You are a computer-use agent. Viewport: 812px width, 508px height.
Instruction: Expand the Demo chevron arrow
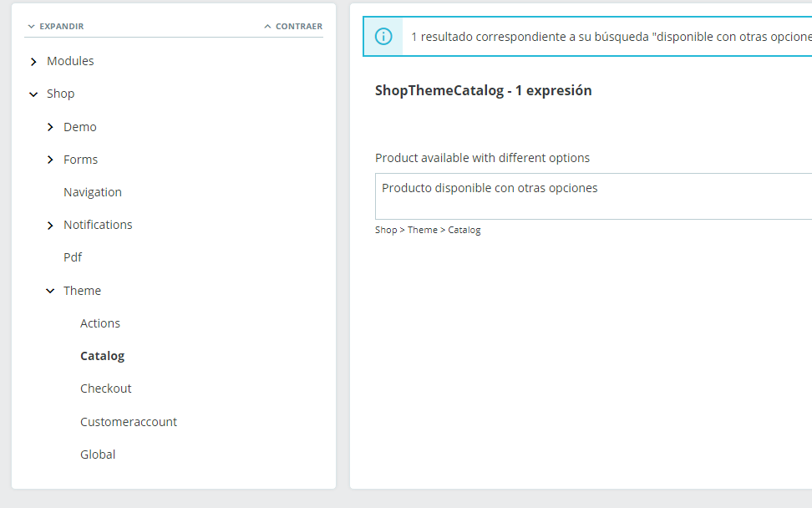50,127
